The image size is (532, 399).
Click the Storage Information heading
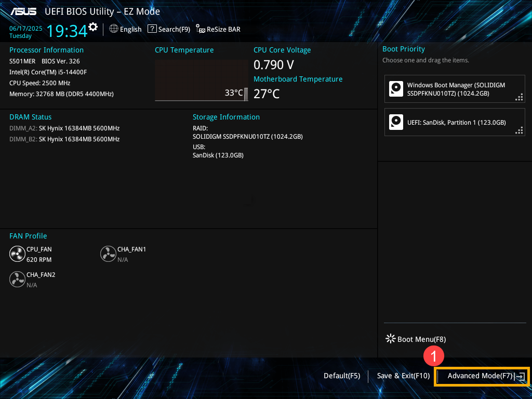[x=227, y=117]
